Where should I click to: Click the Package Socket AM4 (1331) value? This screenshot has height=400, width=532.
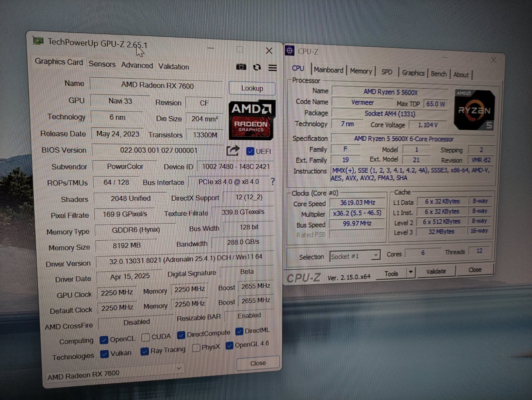[390, 114]
